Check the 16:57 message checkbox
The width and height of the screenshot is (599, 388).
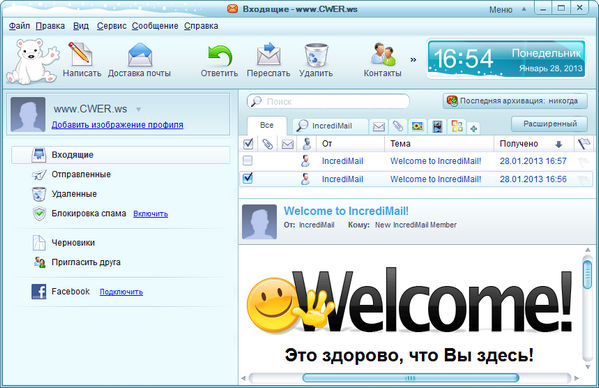pyautogui.click(x=248, y=161)
